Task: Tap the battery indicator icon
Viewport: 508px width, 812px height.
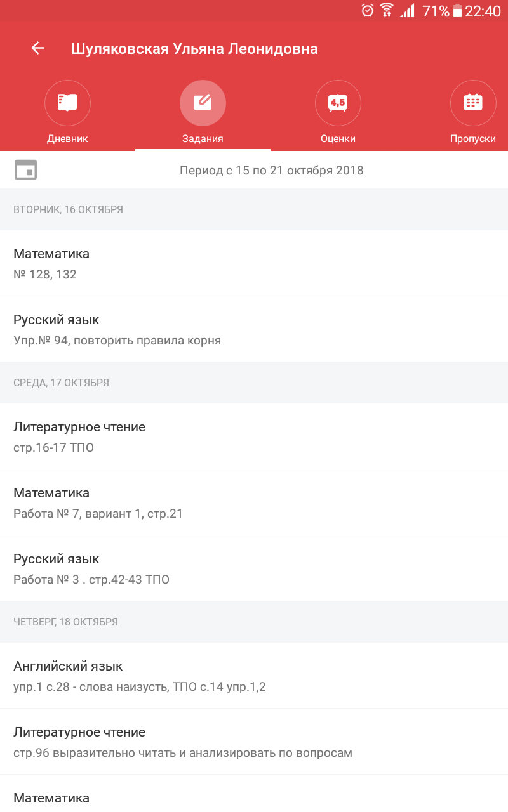Action: pos(457,11)
